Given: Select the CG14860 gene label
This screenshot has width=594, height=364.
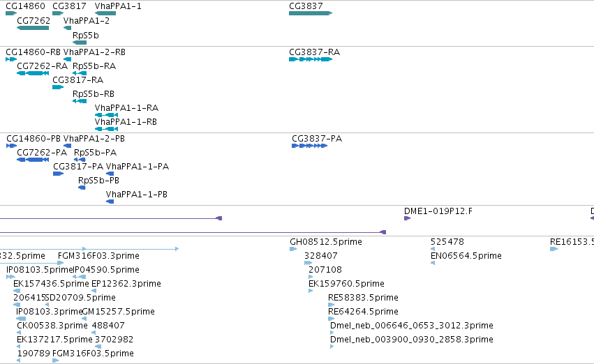Looking at the screenshot, I should 25,6.
